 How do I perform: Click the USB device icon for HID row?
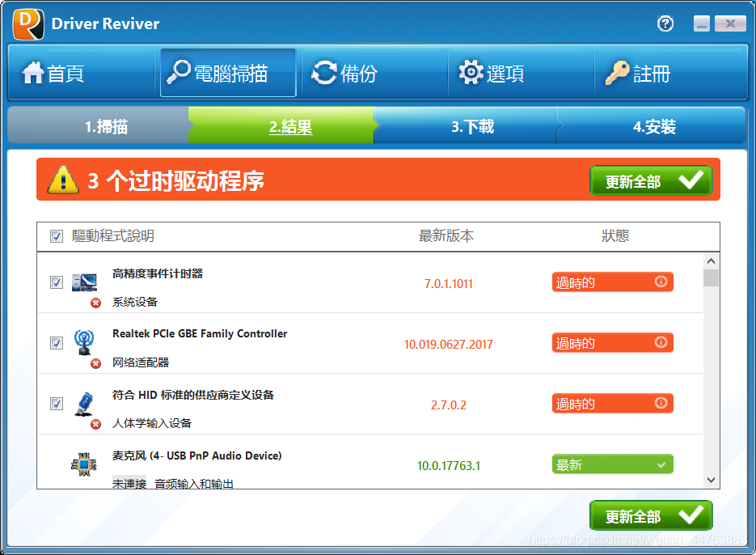tap(84, 404)
